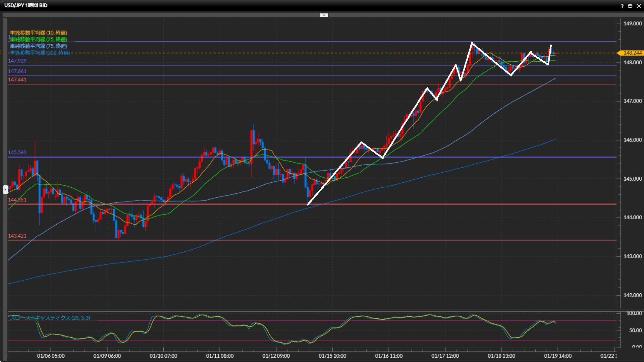Click the 01/15 10:00 time axis label

[332, 356]
